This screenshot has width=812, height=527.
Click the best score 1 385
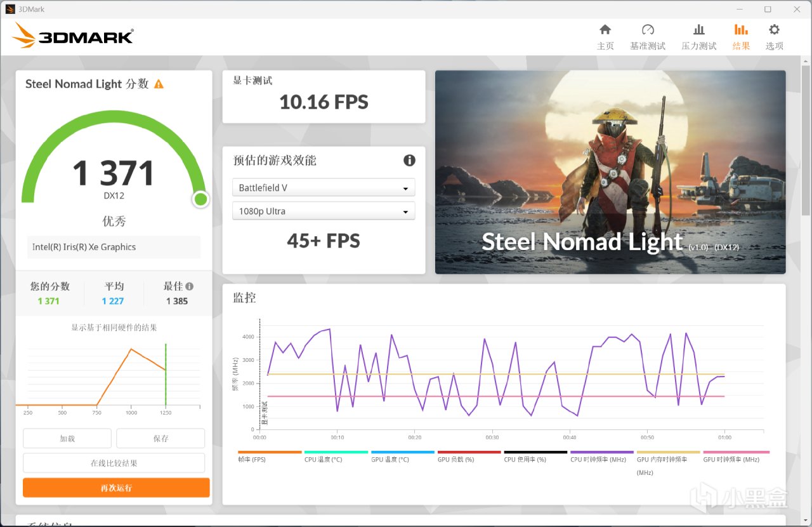coord(177,301)
